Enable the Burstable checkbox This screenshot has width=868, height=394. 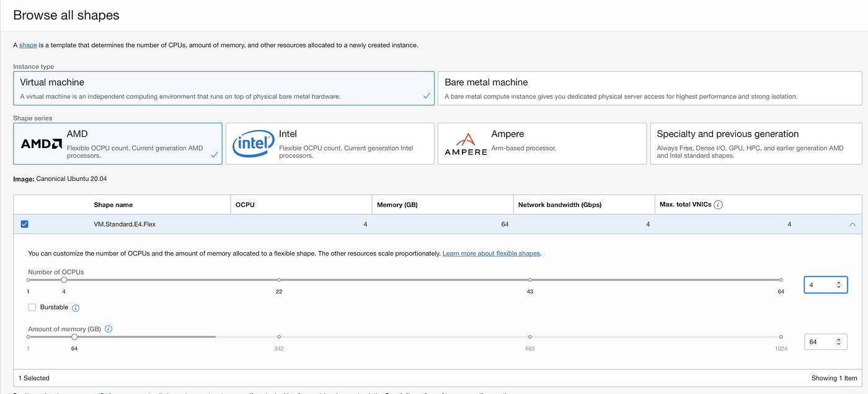coord(32,307)
